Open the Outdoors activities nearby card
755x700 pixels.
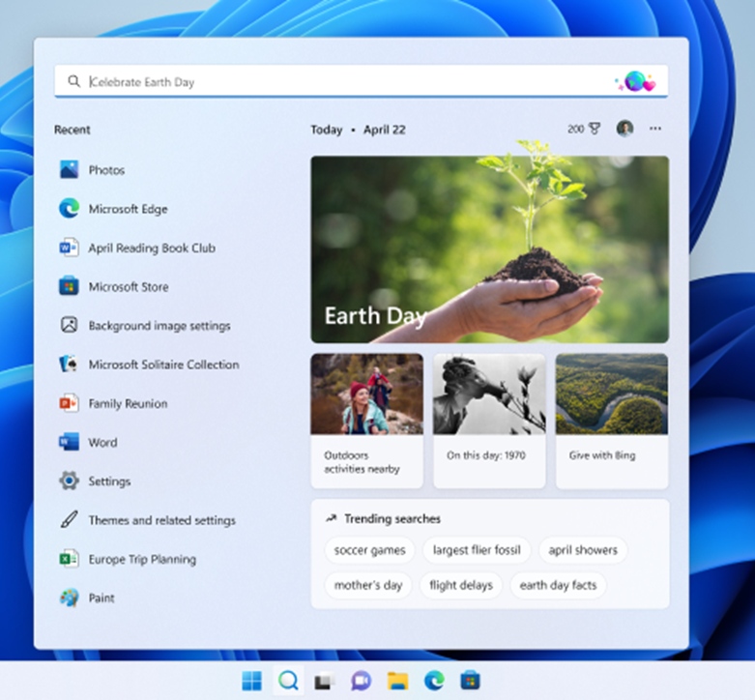[x=366, y=421]
